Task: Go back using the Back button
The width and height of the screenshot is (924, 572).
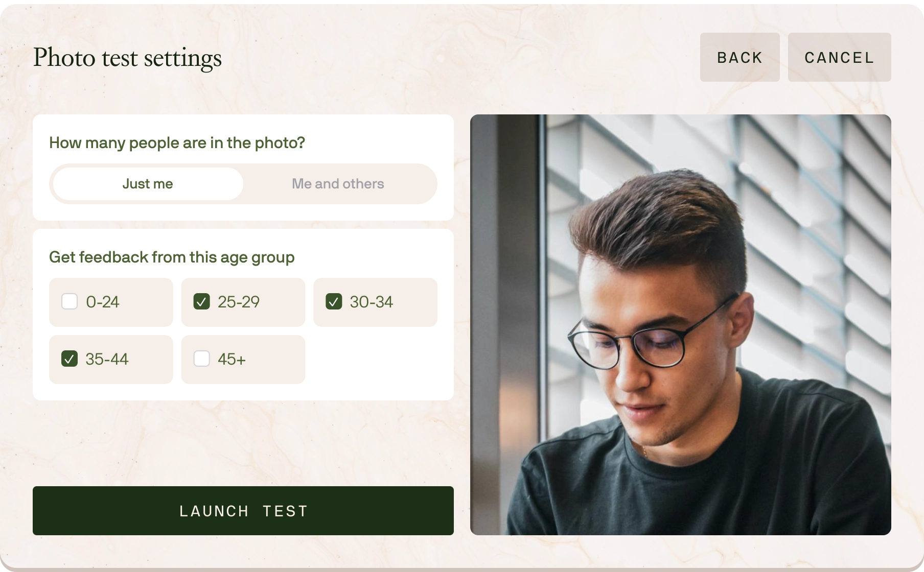Action: tap(740, 57)
